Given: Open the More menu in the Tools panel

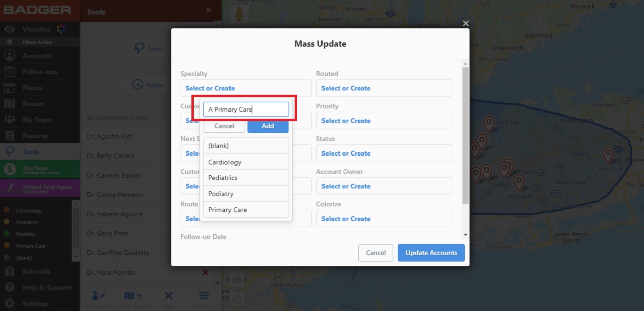Looking at the screenshot, I should coord(204,299).
